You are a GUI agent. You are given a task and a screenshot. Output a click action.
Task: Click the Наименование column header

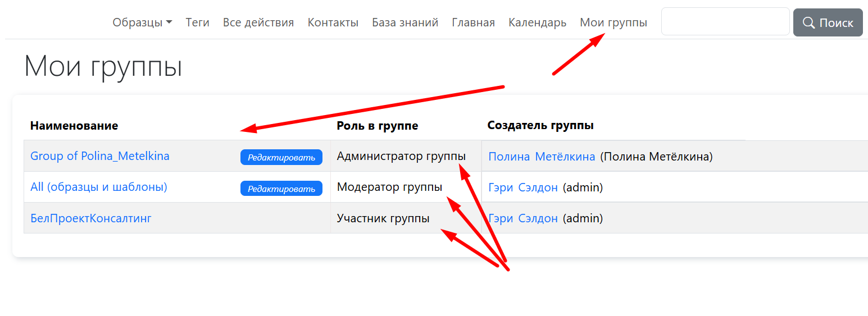tap(74, 126)
